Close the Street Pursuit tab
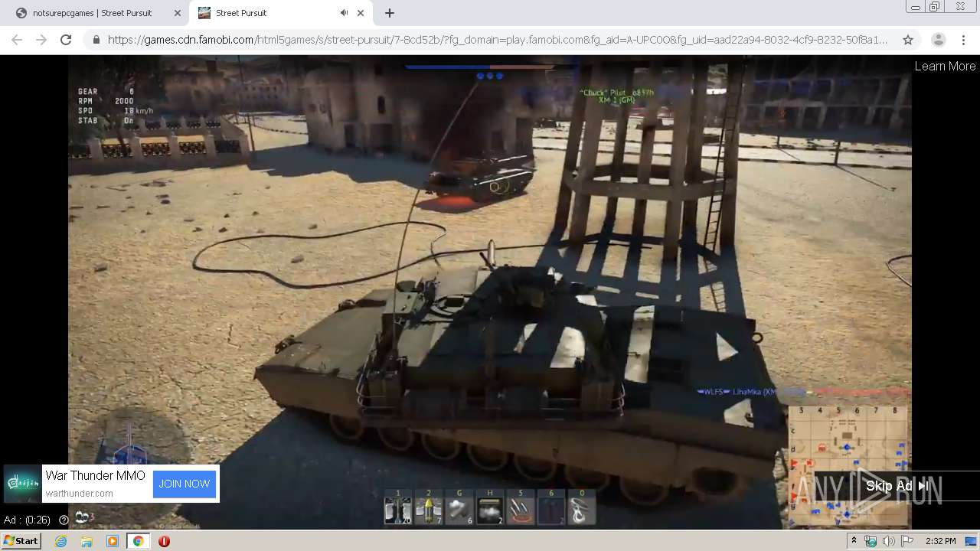The image size is (980, 551). point(361,13)
